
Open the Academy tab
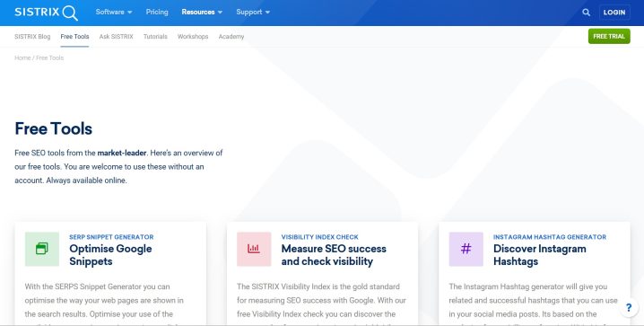[x=231, y=37]
